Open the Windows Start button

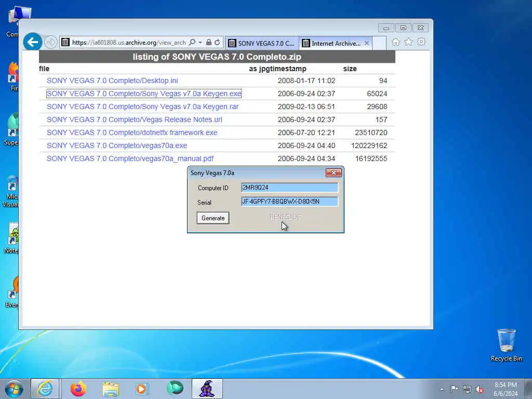pyautogui.click(x=14, y=389)
